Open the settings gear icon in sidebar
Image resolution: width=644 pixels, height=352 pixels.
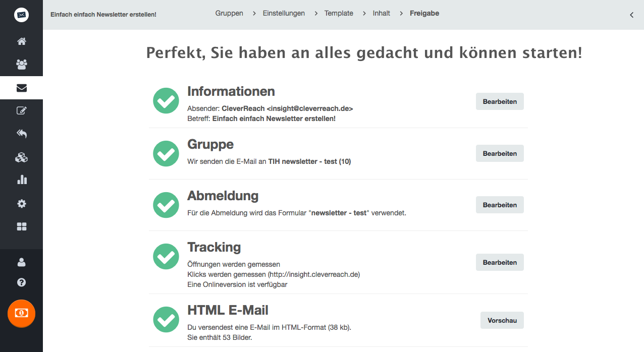(21, 204)
